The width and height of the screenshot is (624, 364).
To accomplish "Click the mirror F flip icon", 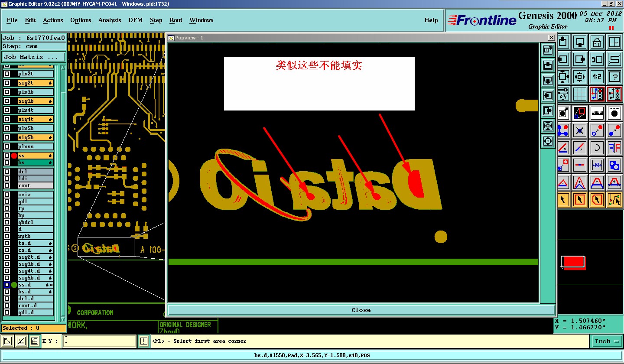I will tap(614, 147).
